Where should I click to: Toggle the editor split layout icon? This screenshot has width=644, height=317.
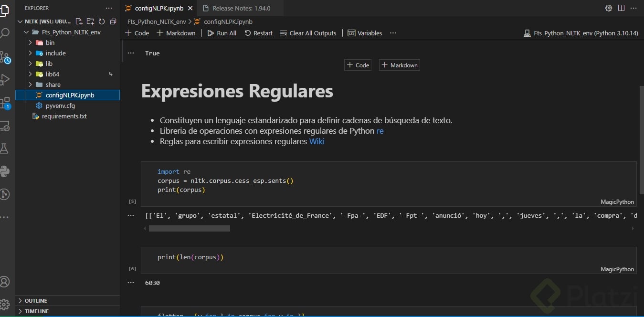click(x=621, y=8)
